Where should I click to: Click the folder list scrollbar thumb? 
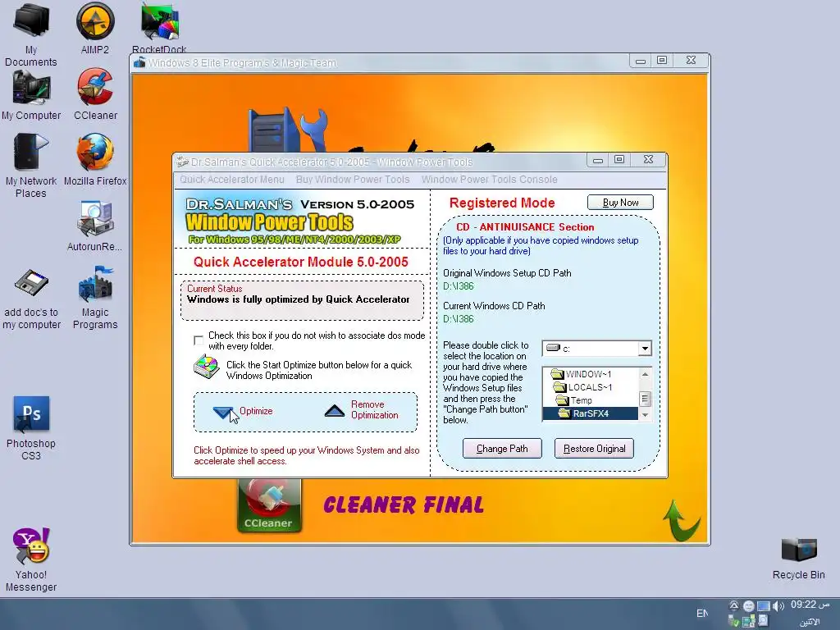coord(645,399)
